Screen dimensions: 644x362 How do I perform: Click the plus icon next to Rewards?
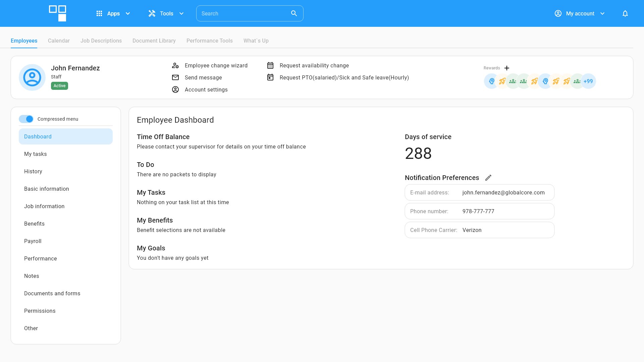pyautogui.click(x=507, y=68)
